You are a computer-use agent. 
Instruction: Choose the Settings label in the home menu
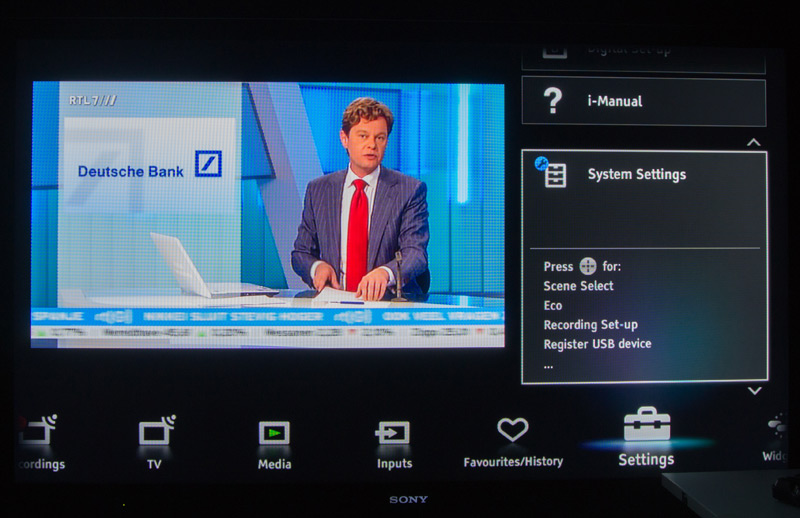[646, 460]
